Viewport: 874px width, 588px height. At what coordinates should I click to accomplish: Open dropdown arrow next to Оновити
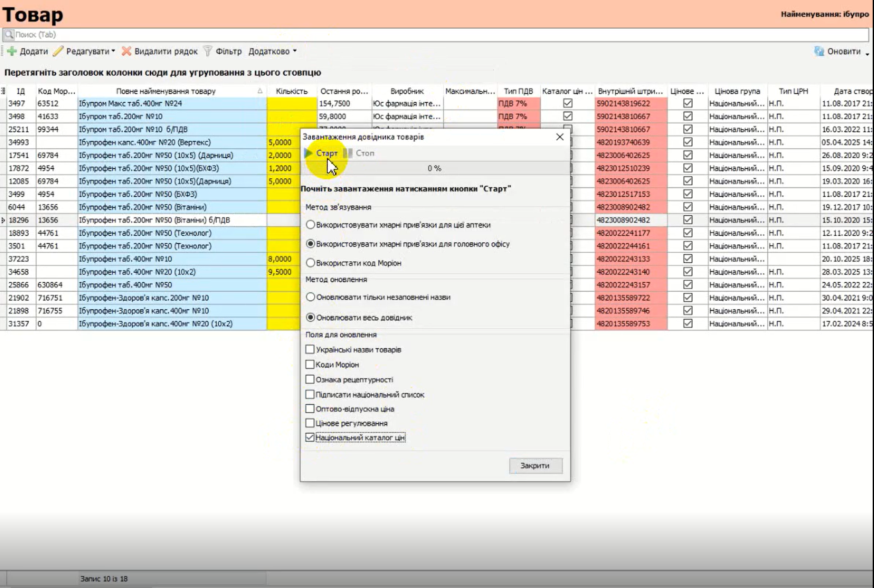(867, 53)
